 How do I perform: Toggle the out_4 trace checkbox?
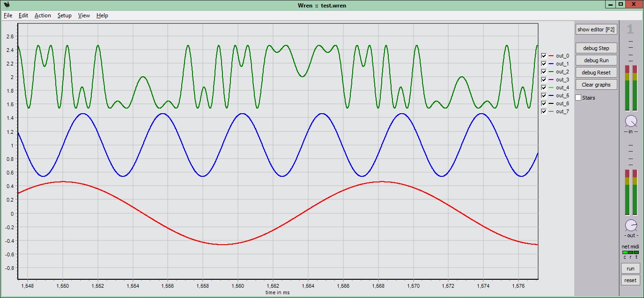[x=544, y=87]
